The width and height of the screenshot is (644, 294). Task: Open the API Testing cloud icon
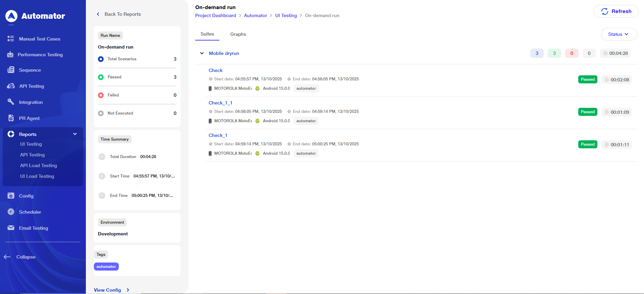point(11,86)
